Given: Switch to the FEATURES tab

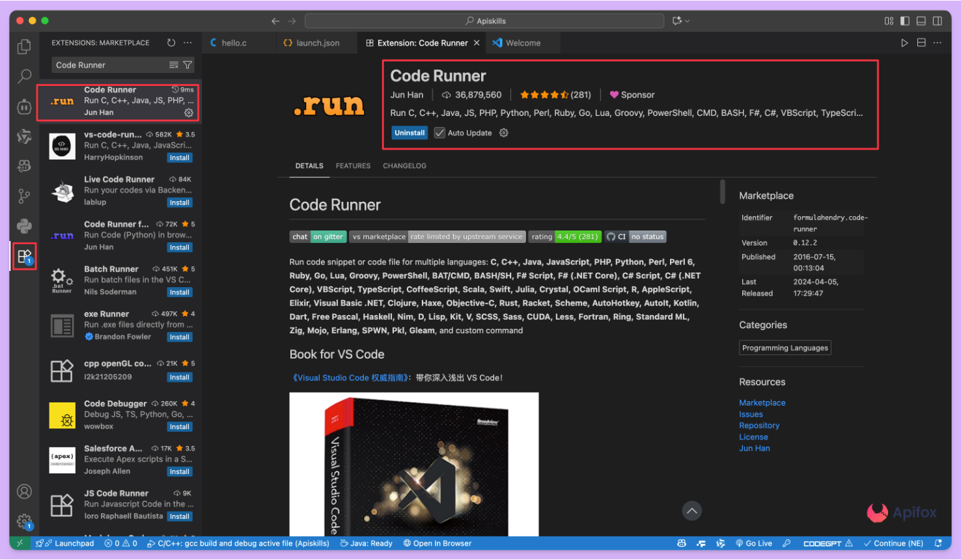Looking at the screenshot, I should coord(353,166).
